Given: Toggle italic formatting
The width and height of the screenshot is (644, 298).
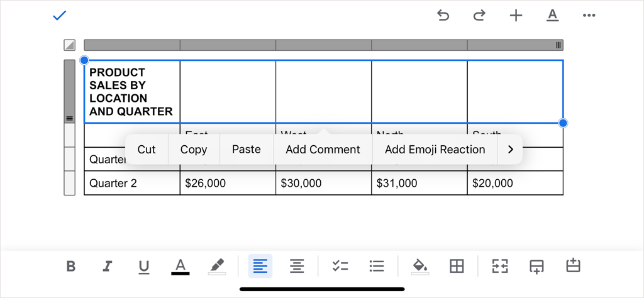Looking at the screenshot, I should click(107, 266).
